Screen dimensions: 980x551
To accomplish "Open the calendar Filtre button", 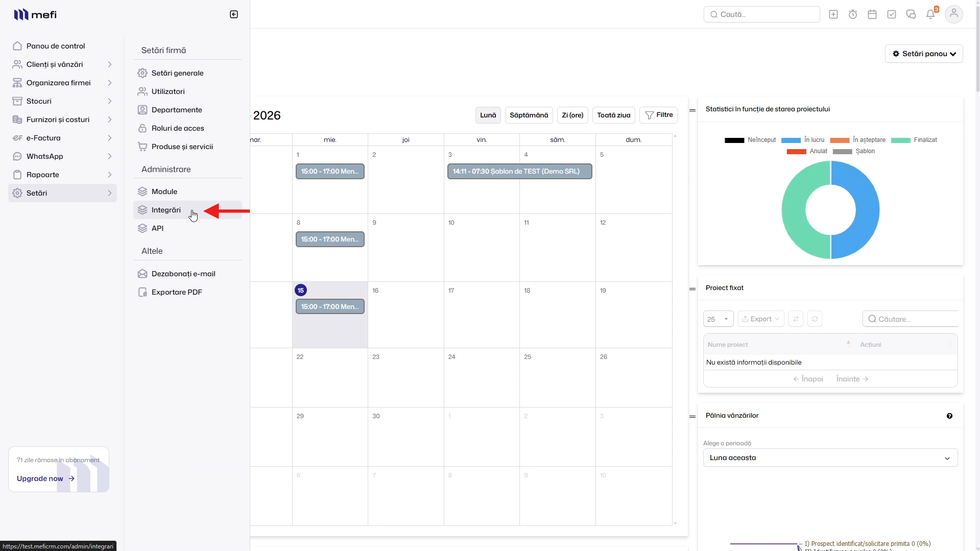I will [658, 115].
